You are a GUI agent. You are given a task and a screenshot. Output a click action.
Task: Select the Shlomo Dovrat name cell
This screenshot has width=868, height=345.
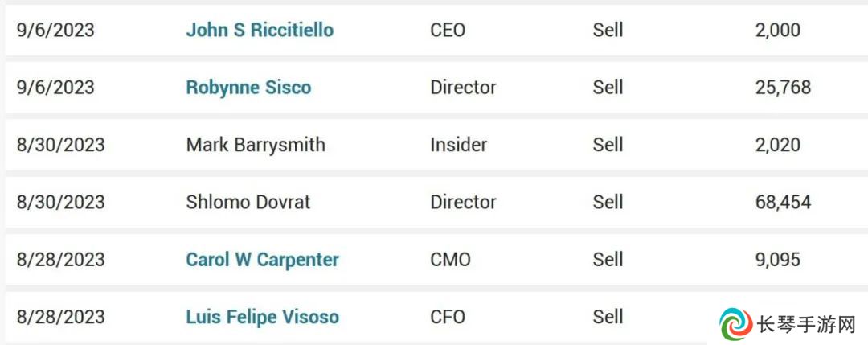tap(248, 202)
